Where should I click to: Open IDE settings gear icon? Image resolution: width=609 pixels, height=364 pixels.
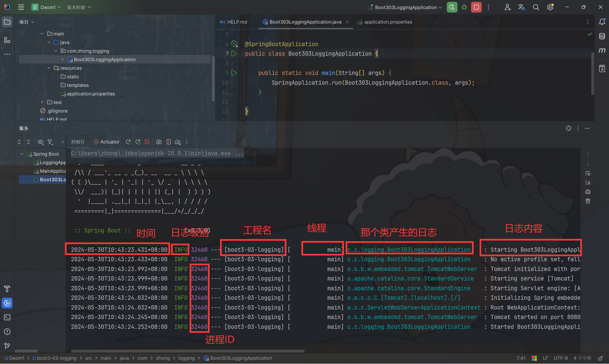click(x=550, y=7)
